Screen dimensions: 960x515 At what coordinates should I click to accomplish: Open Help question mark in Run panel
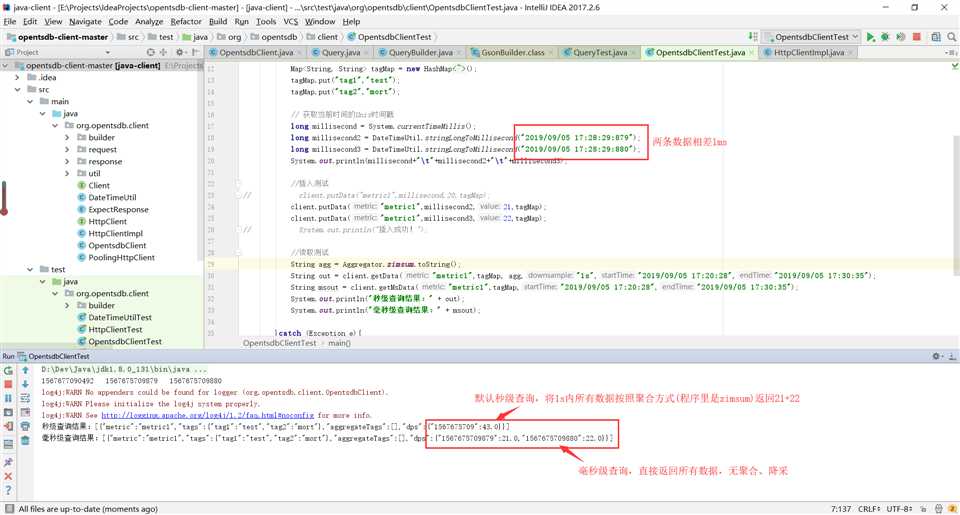pyautogui.click(x=9, y=490)
